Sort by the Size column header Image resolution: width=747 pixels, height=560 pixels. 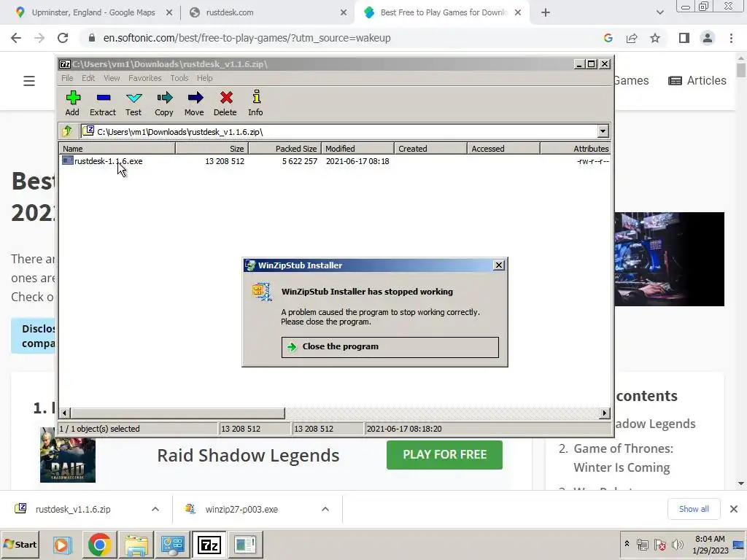(212, 149)
